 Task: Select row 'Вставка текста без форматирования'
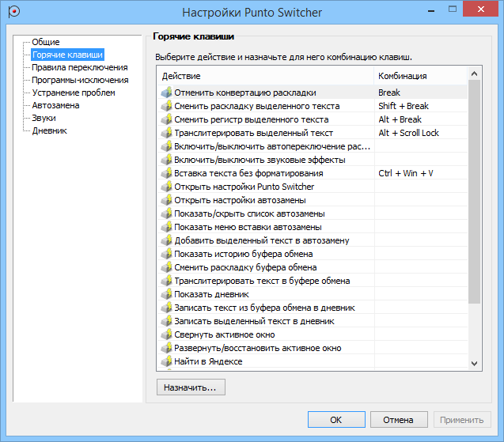coord(312,173)
